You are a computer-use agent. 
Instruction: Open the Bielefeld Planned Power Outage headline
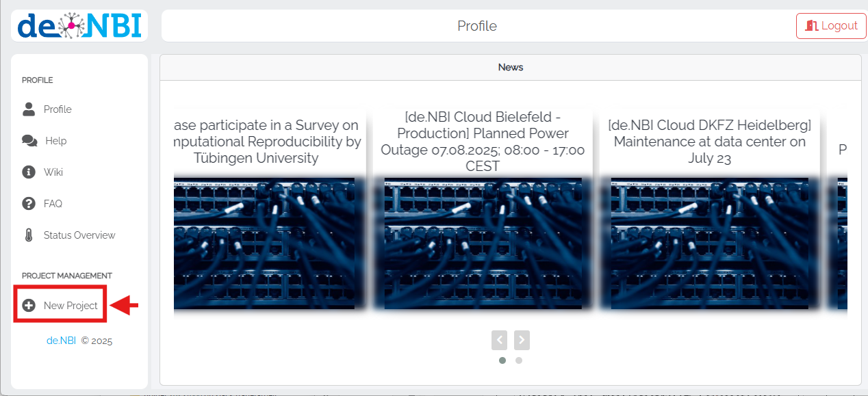tap(483, 142)
